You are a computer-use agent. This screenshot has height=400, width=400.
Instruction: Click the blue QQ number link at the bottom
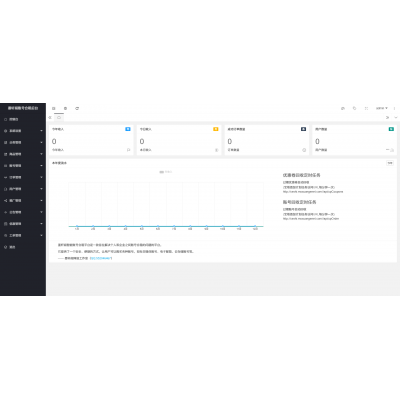pos(101,258)
